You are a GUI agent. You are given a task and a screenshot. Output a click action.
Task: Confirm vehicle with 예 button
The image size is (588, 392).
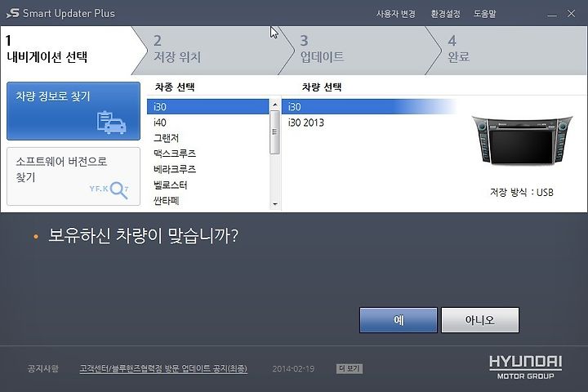(399, 320)
